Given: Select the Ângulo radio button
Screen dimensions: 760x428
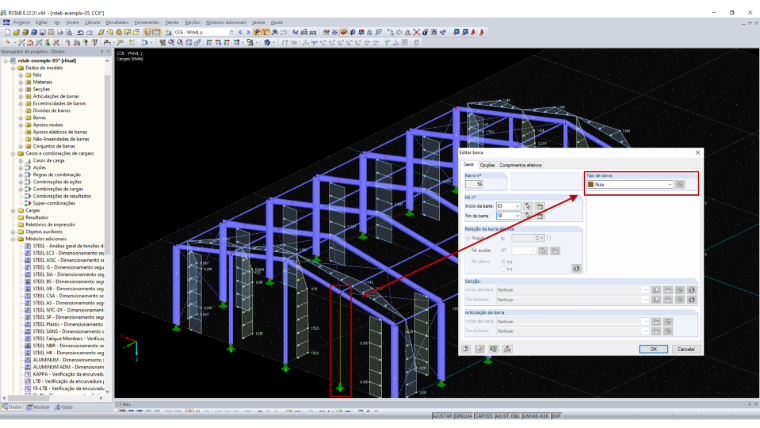Looking at the screenshot, I should tap(468, 238).
